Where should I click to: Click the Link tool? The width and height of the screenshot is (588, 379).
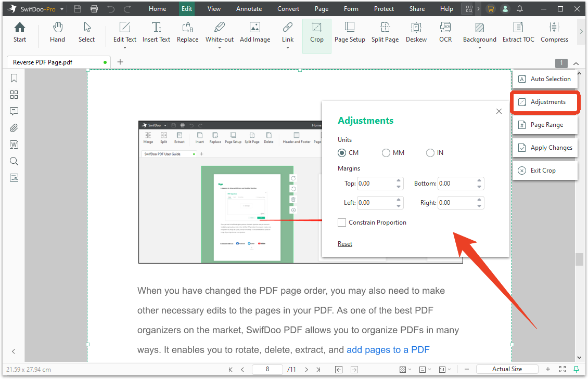point(288,32)
